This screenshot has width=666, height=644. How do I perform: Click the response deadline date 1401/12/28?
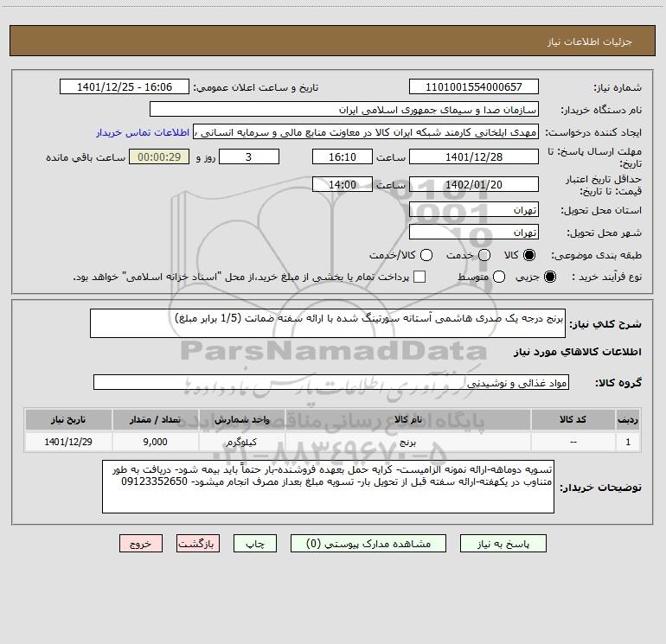pos(474,156)
